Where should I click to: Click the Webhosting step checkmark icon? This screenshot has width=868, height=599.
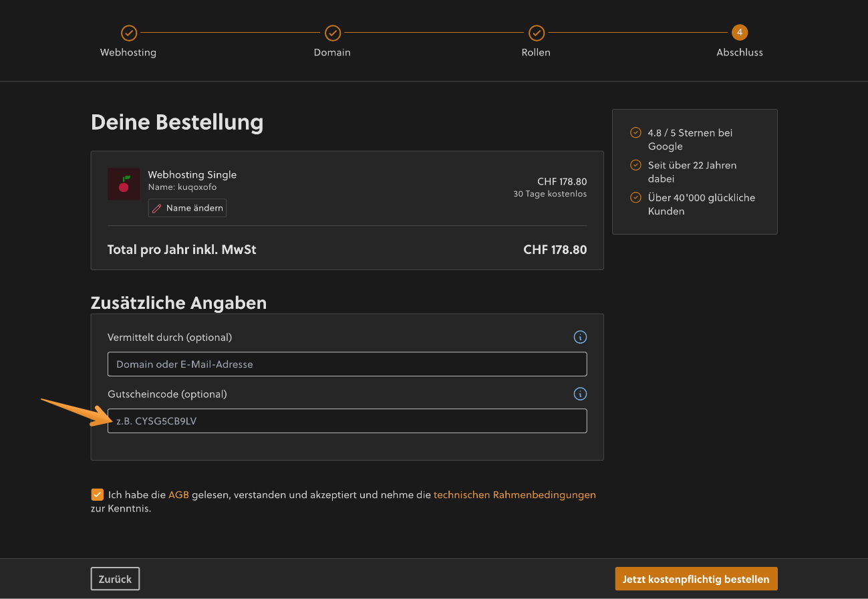[x=128, y=32]
